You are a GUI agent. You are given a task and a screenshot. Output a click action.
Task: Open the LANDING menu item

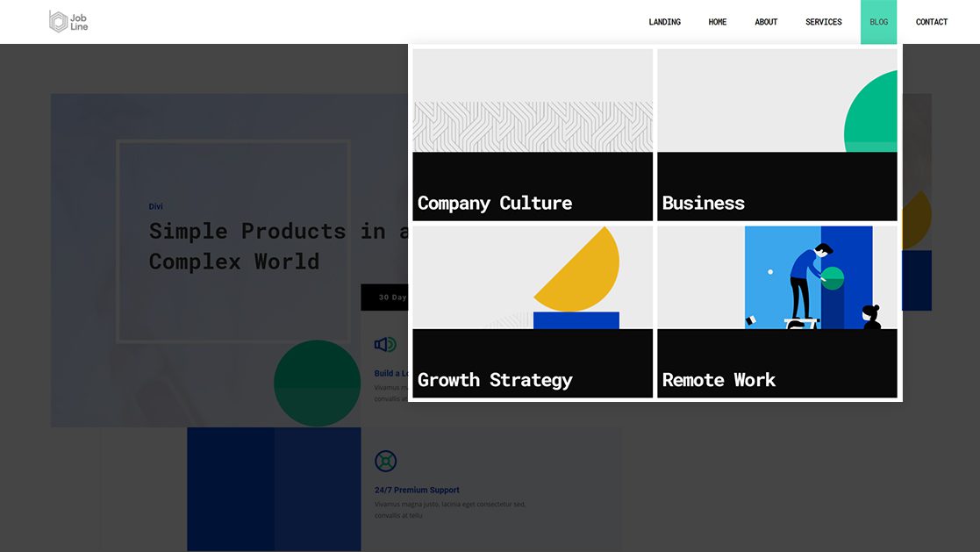(x=664, y=22)
